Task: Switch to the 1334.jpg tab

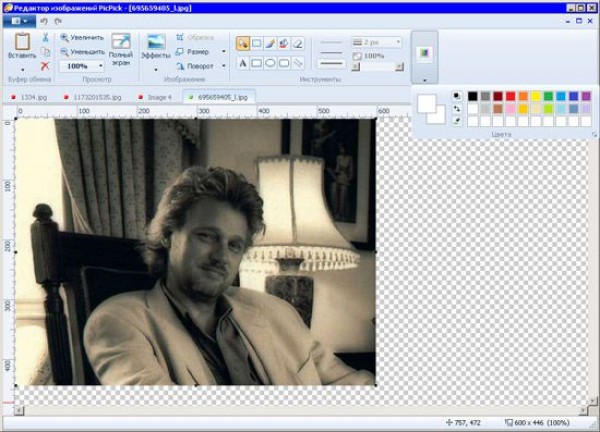Action: click(x=30, y=97)
